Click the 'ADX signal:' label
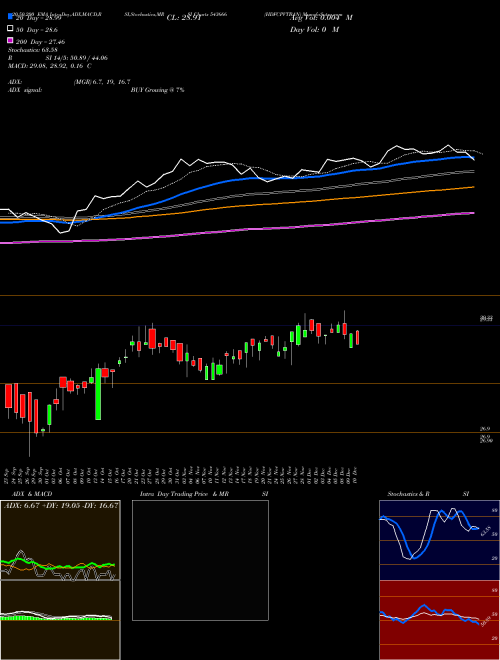Viewport: 500px width, 660px height. pyautogui.click(x=25, y=90)
